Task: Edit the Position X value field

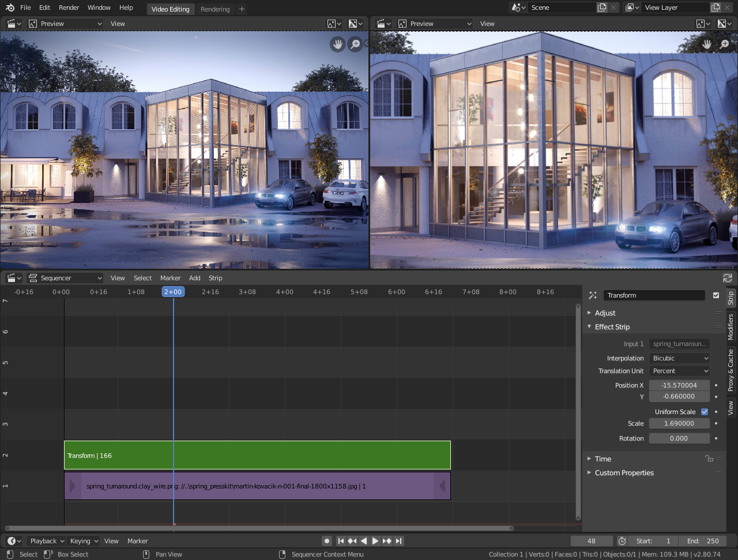Action: (679, 385)
